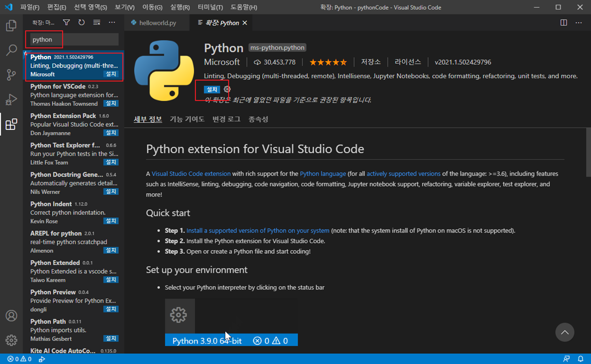Click the five-star rating of Python extension

pyautogui.click(x=328, y=62)
